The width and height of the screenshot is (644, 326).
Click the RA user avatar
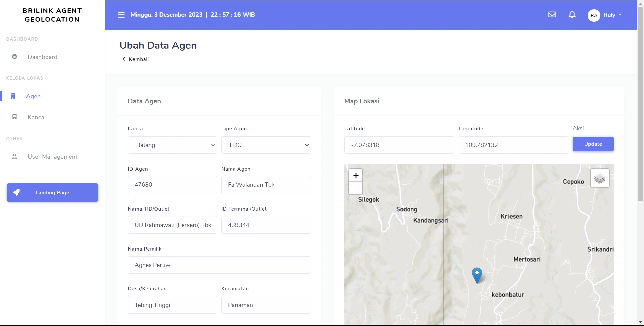(x=594, y=15)
